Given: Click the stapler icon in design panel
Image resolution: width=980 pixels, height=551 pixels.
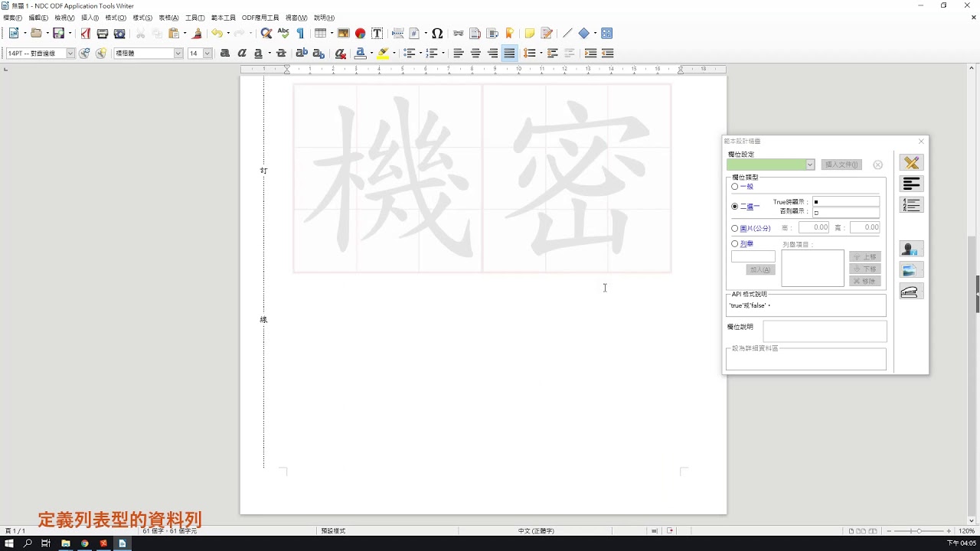Looking at the screenshot, I should [x=911, y=292].
